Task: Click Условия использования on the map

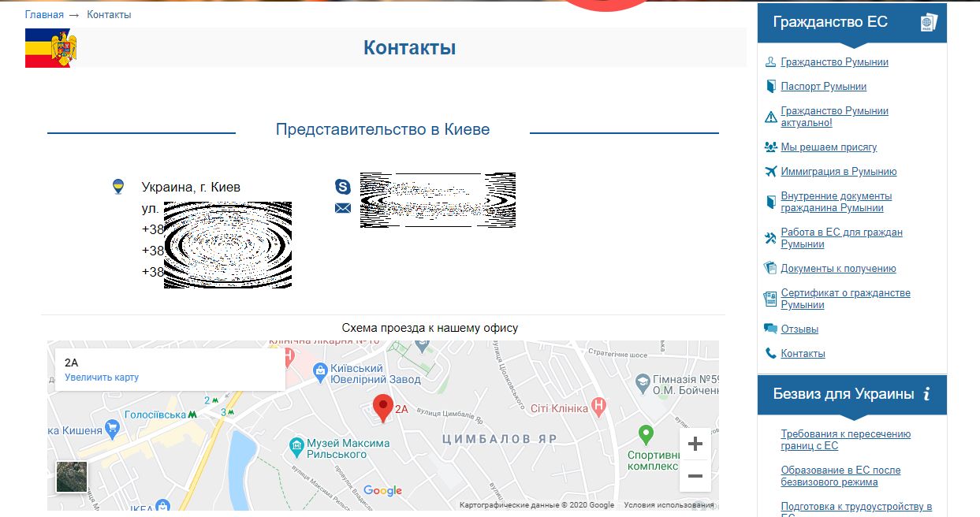Action: click(x=669, y=505)
